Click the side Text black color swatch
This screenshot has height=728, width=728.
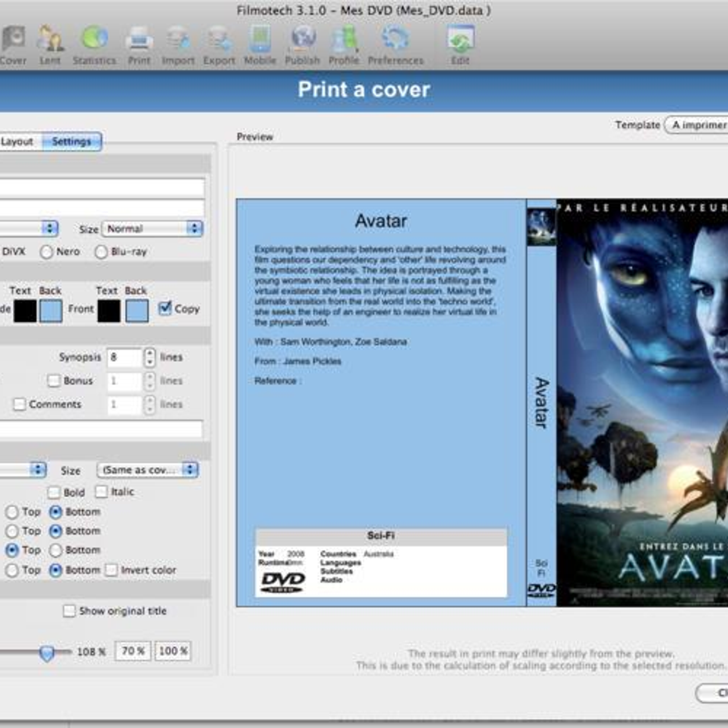click(25, 311)
